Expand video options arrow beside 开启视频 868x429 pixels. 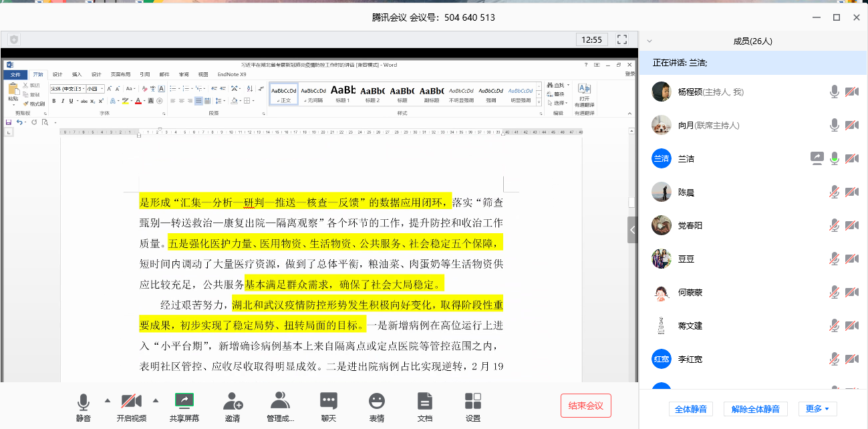click(156, 400)
